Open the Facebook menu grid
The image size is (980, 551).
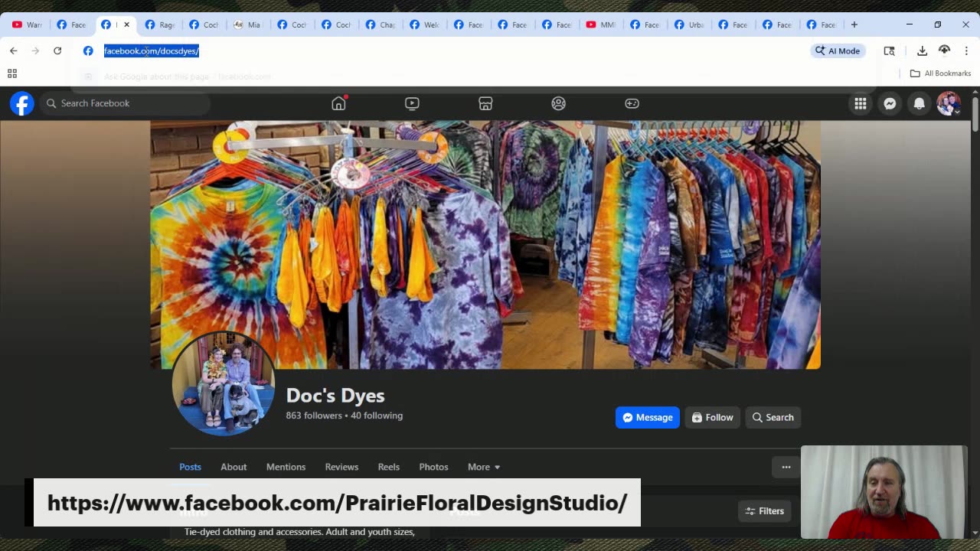click(x=861, y=103)
